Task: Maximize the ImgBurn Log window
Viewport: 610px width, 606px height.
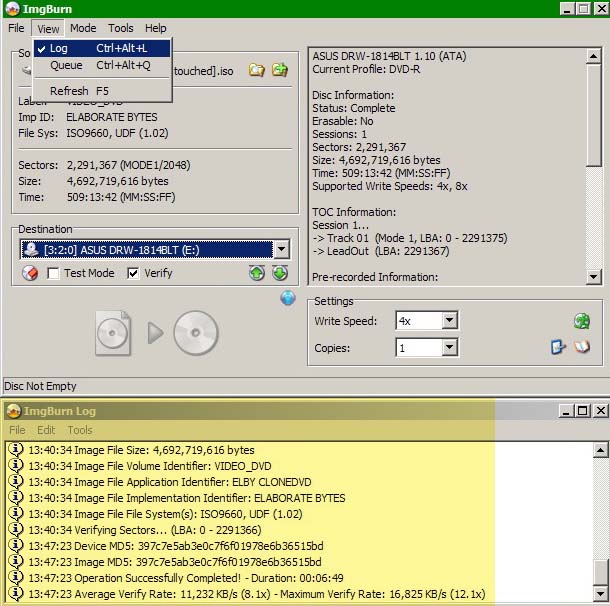Action: [582, 410]
